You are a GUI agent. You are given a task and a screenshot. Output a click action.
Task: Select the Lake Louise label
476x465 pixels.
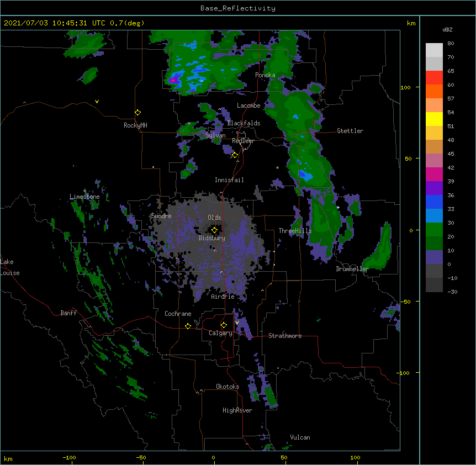pyautogui.click(x=9, y=267)
